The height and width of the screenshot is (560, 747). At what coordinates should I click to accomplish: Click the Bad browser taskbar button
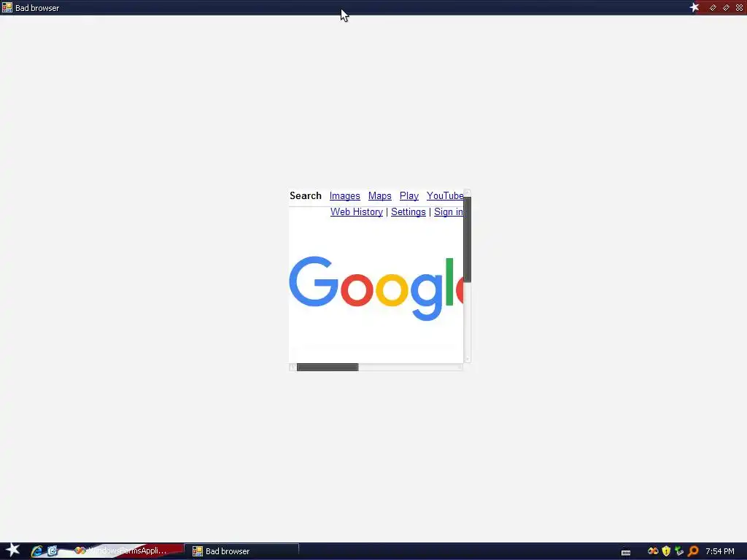pyautogui.click(x=242, y=551)
